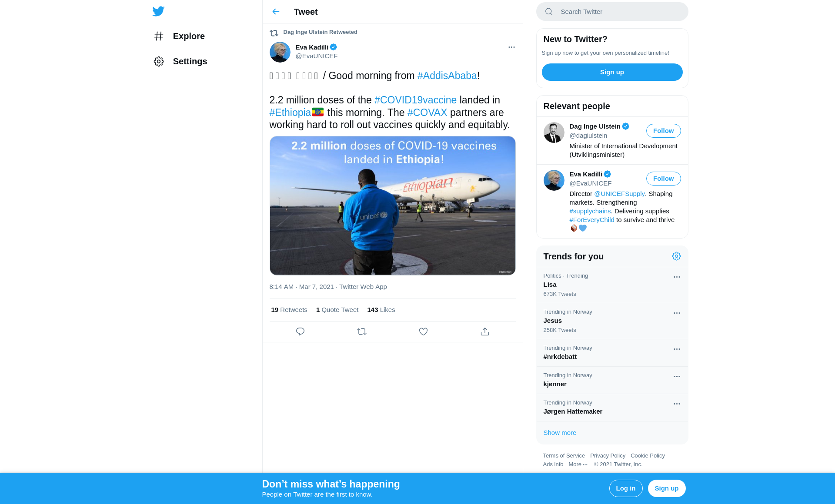This screenshot has height=504, width=835.
Task: Click the hashtag Explore icon
Action: (159, 36)
